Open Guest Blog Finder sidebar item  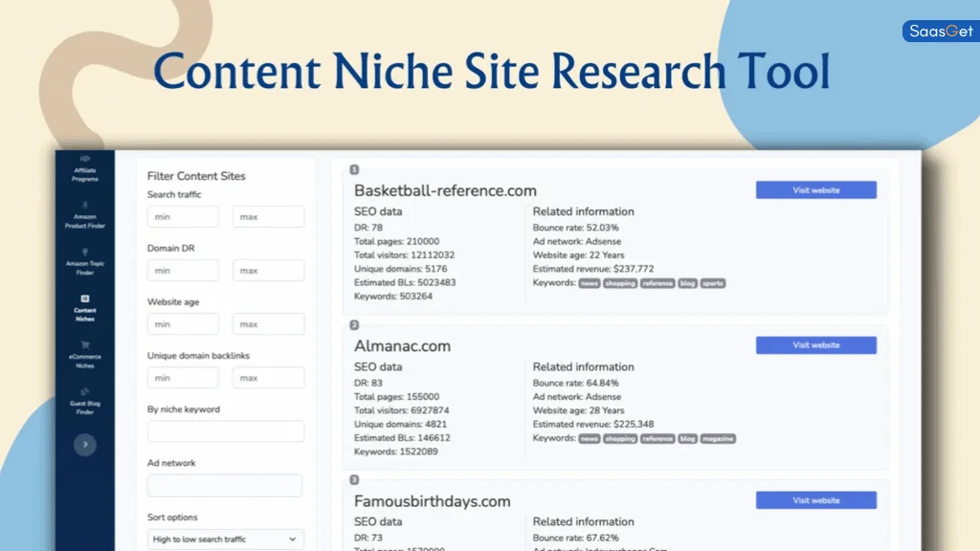[x=85, y=402]
